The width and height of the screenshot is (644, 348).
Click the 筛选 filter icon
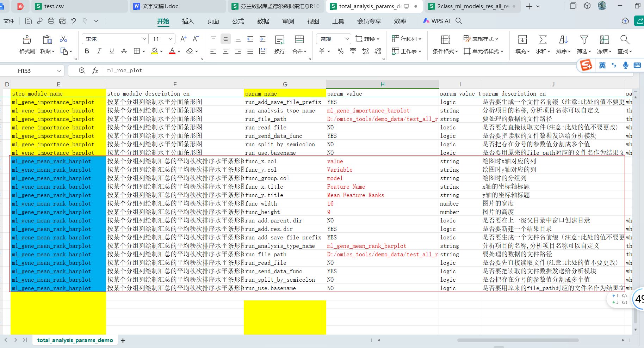584,39
